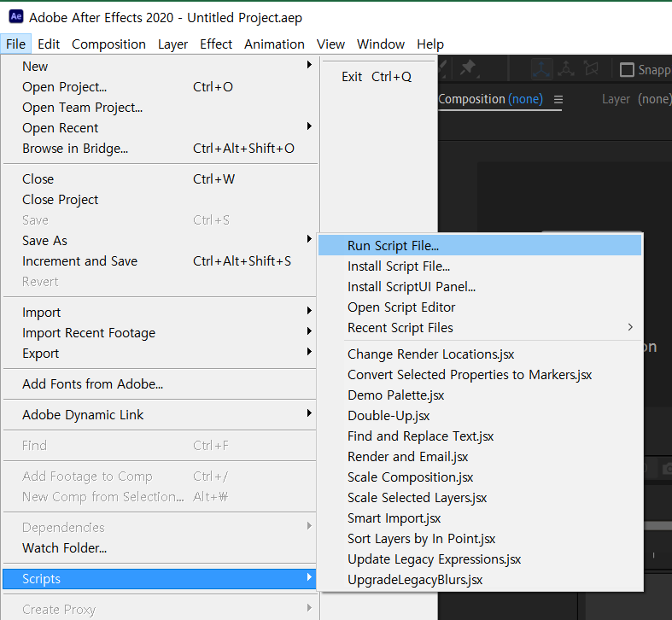Run Double-Up.jsx script

click(x=480, y=416)
